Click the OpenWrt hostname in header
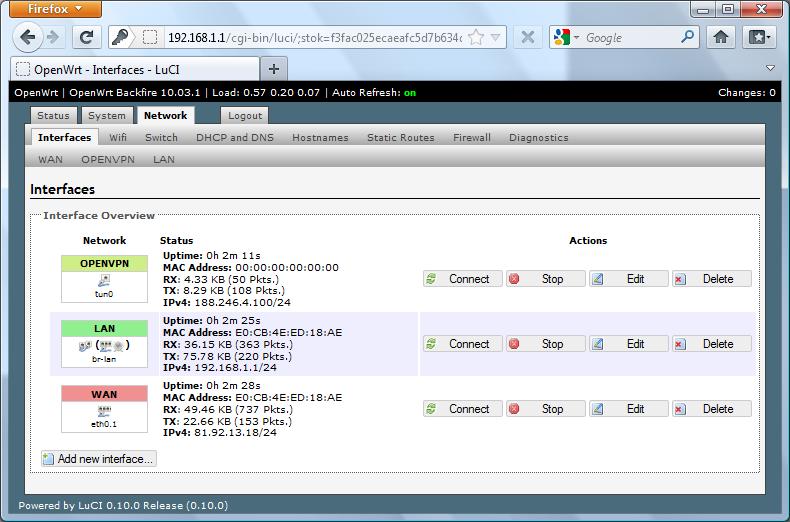Screen dimensions: 790x522 [36, 93]
